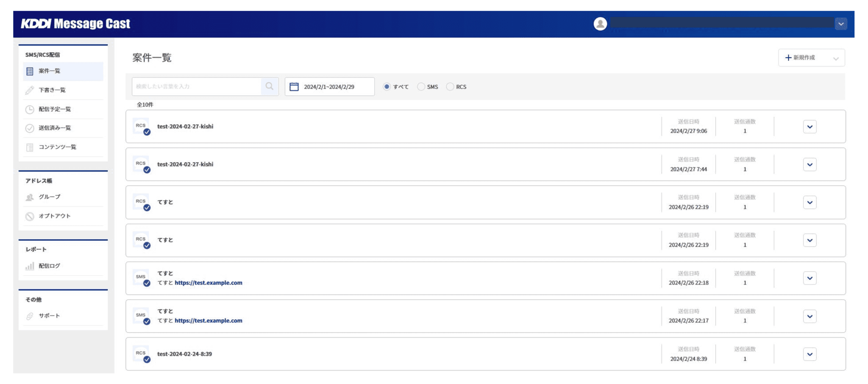Click the オプトアウト blocked icon
The image size is (868, 384).
(x=30, y=216)
